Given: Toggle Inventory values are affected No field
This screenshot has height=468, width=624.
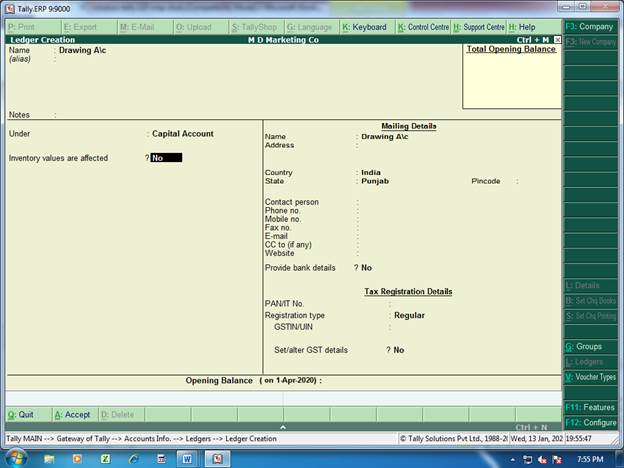Looking at the screenshot, I should coord(166,158).
